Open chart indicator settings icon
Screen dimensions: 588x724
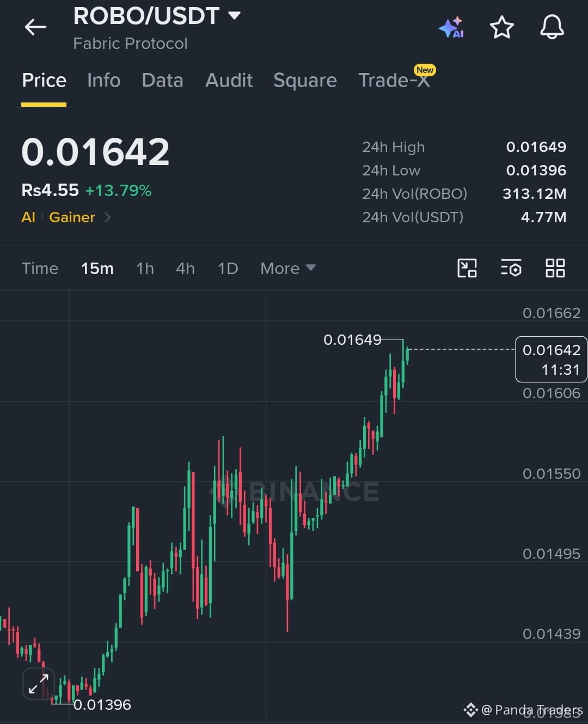point(511,268)
